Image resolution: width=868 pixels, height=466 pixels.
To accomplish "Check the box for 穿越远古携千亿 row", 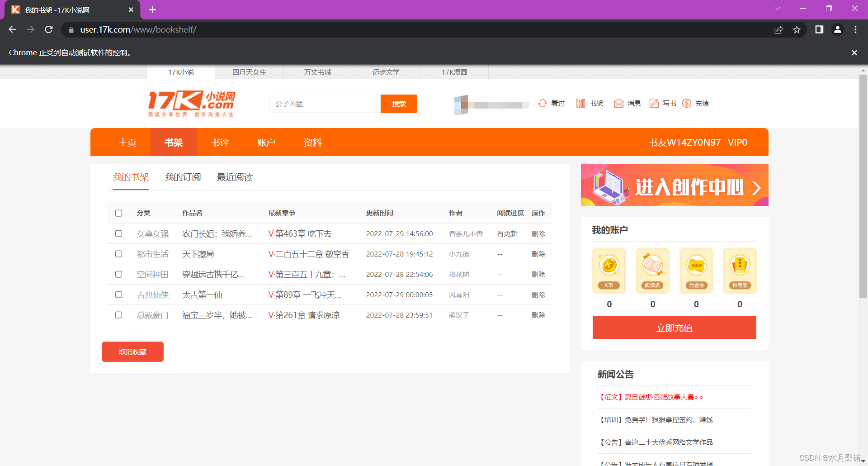I will (x=118, y=274).
